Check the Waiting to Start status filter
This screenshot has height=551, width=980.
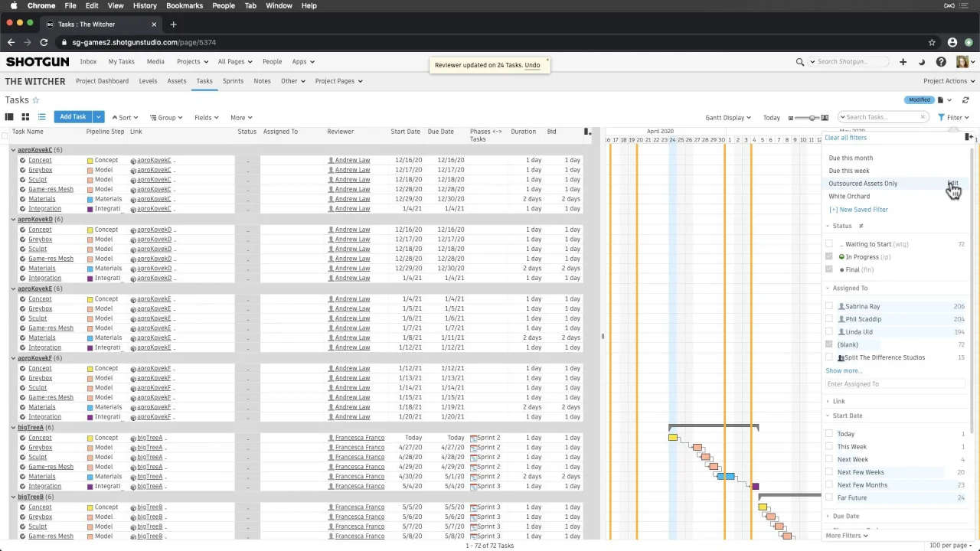coord(829,244)
